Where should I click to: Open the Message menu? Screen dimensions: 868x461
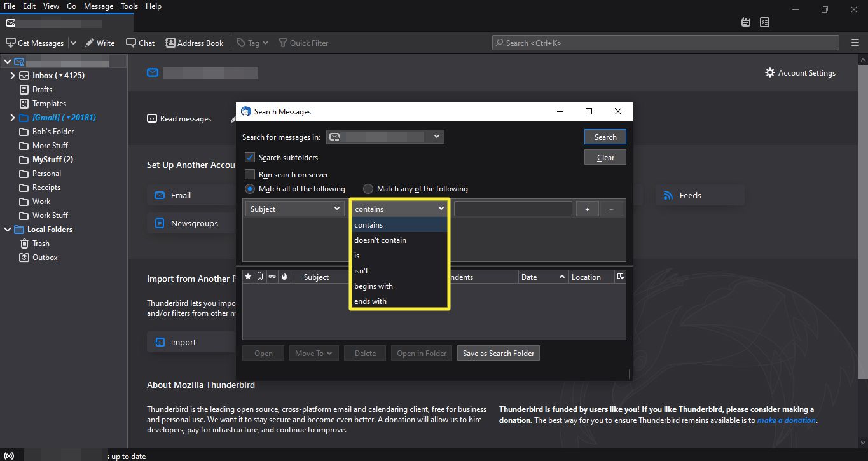click(x=99, y=6)
